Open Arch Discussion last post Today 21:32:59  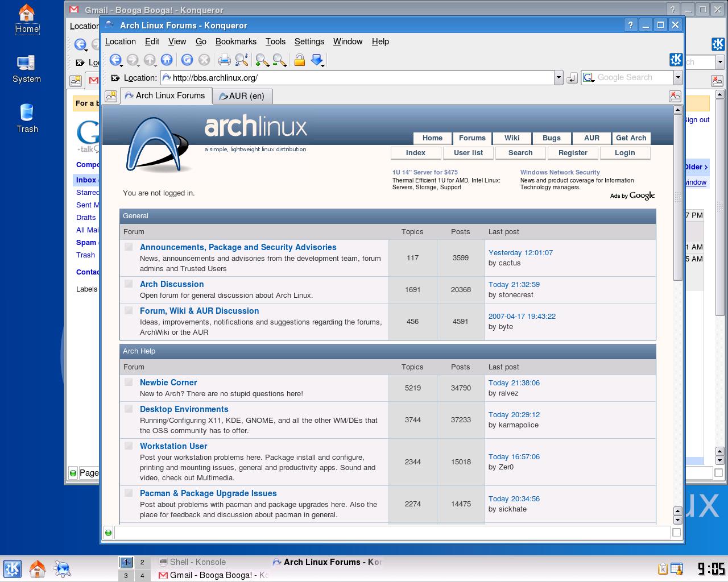(x=514, y=284)
